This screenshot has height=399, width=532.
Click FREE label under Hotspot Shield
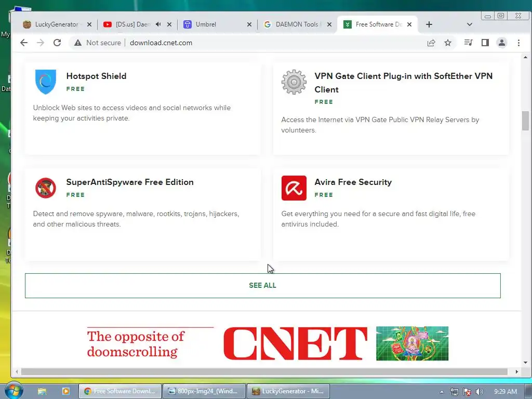tap(75, 89)
